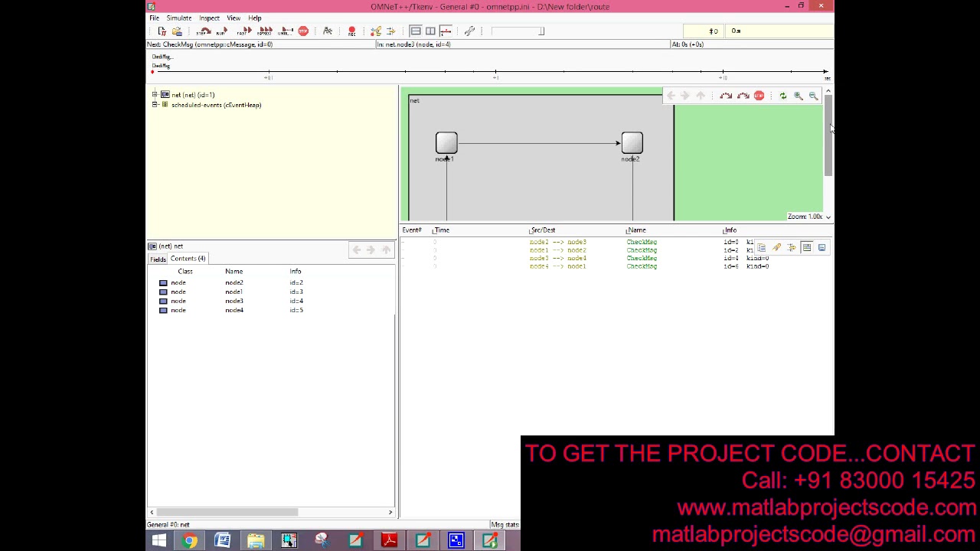Image resolution: width=980 pixels, height=551 pixels.
Task: Click the Class column header
Action: pos(185,272)
